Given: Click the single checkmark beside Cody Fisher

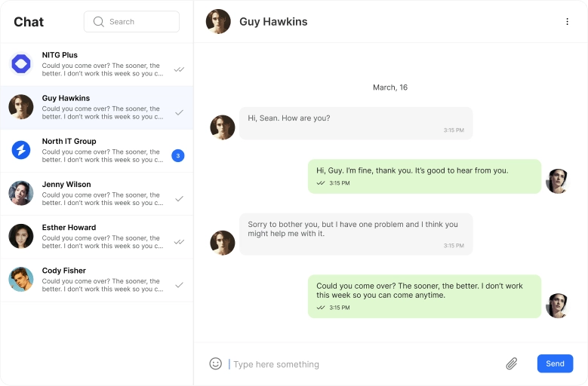Looking at the screenshot, I should pos(179,285).
